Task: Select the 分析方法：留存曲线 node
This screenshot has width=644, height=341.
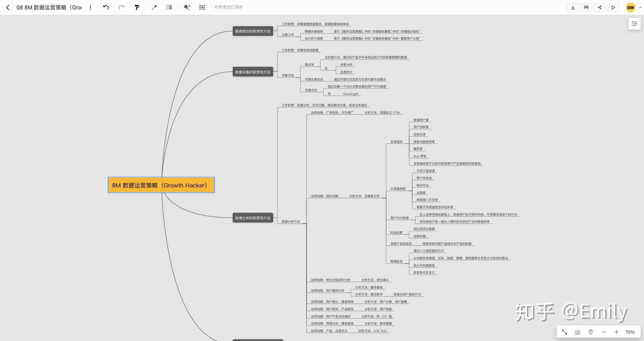Action: coord(369,287)
